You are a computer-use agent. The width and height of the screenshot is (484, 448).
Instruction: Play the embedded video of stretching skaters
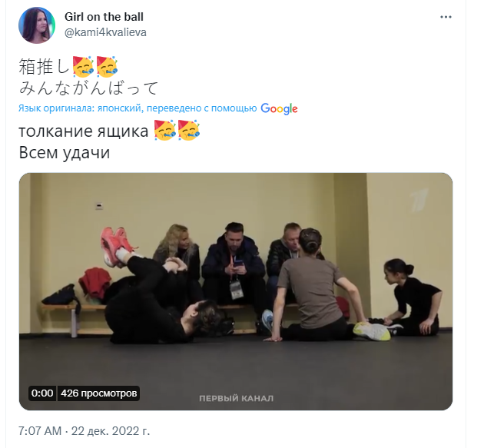point(236,291)
